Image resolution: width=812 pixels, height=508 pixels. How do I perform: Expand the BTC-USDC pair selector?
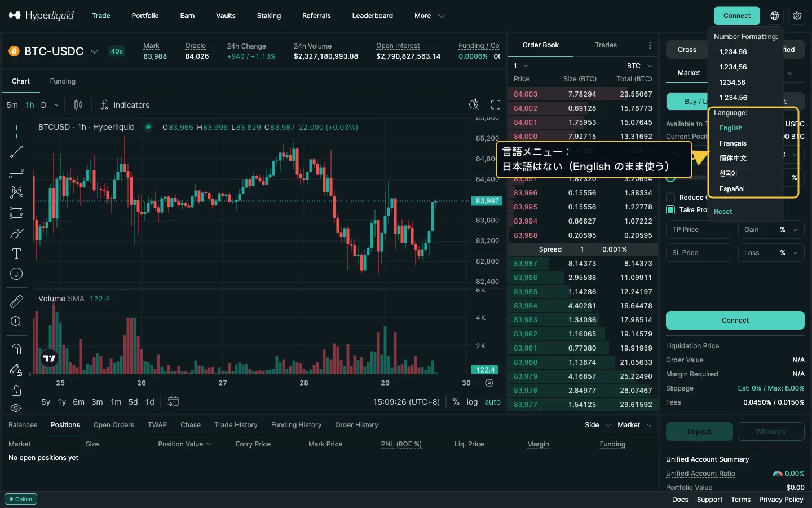(x=94, y=51)
